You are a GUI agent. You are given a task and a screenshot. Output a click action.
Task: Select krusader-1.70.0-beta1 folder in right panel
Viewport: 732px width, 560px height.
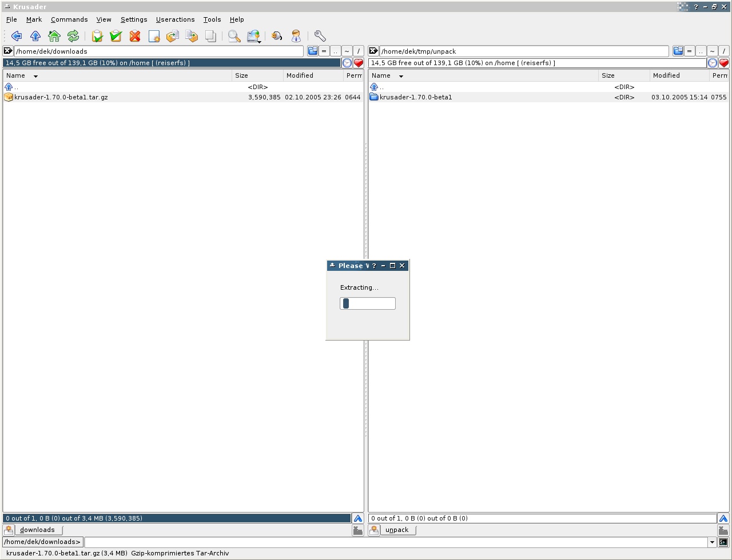[x=548, y=97]
